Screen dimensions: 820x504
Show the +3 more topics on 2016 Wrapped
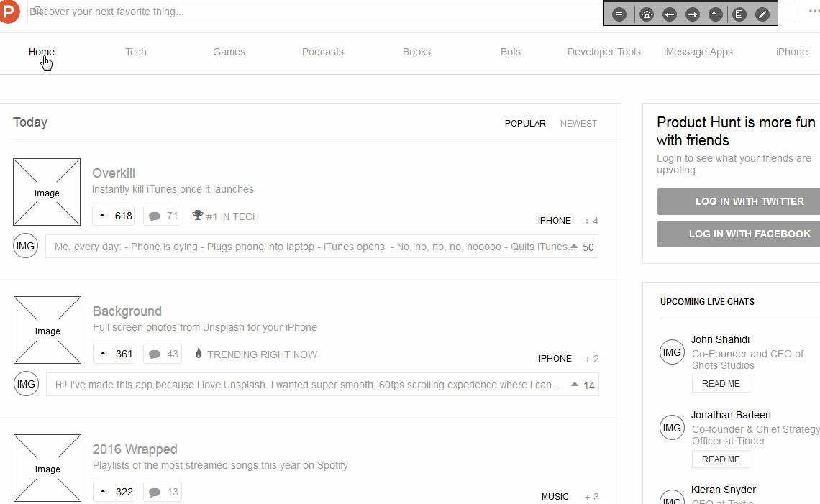pyautogui.click(x=592, y=497)
